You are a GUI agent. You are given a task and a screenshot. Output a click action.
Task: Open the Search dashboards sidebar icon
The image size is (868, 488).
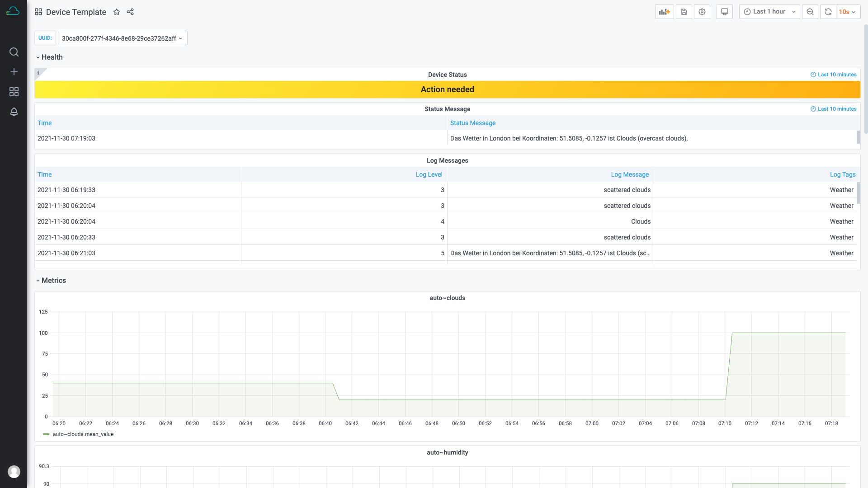coord(14,52)
